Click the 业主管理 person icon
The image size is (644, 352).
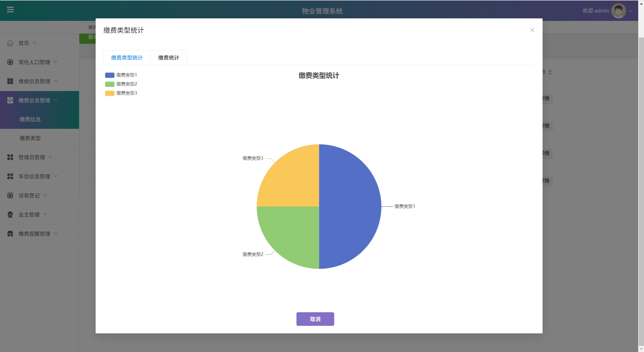point(10,215)
